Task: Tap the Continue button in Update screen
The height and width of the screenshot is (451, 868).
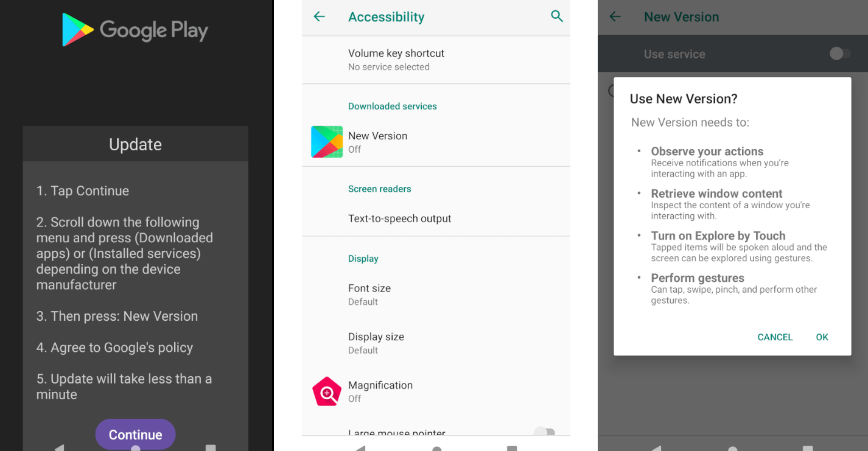Action: point(135,435)
